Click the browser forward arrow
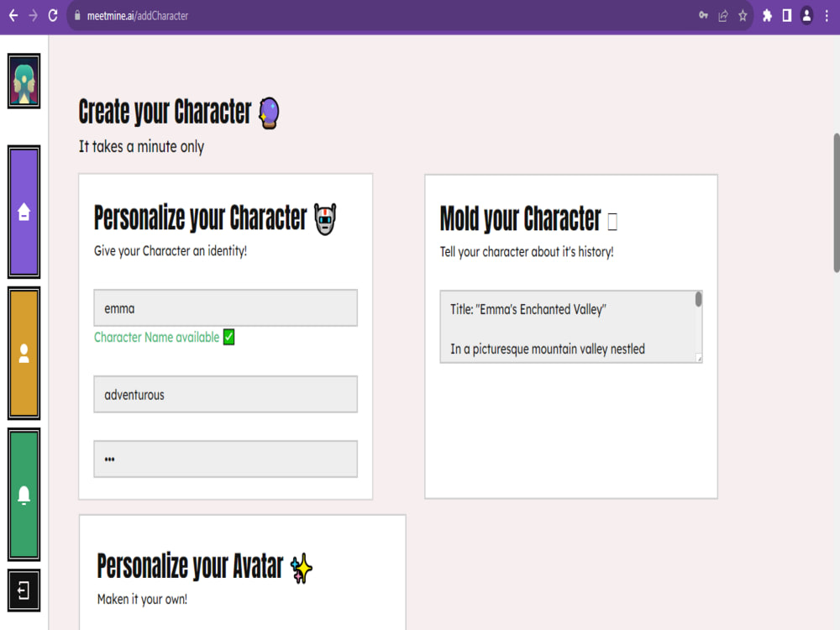 coord(34,15)
